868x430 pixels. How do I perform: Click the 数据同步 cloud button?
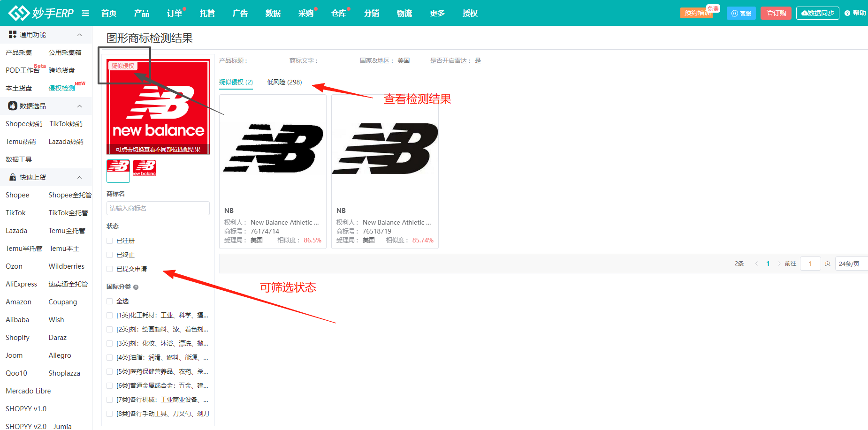pos(817,13)
